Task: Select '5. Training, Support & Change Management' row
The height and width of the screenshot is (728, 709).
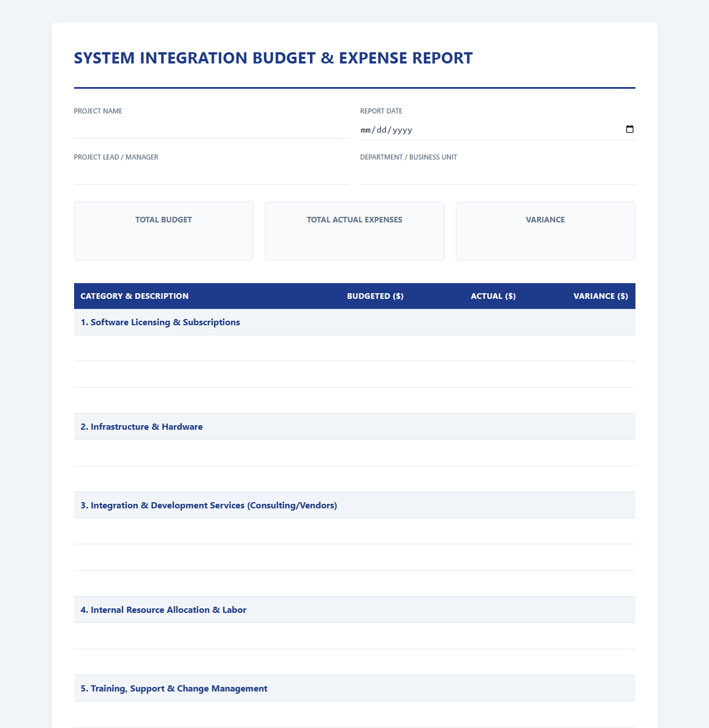Action: (x=355, y=689)
